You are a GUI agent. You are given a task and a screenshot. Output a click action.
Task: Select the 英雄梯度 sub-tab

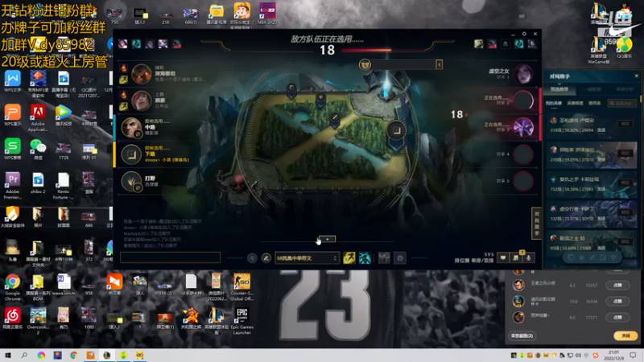pyautogui.click(x=575, y=103)
